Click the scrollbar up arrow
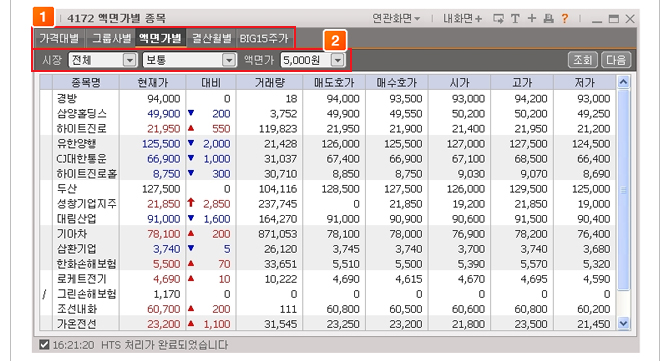The width and height of the screenshot is (670, 361). pyautogui.click(x=623, y=82)
